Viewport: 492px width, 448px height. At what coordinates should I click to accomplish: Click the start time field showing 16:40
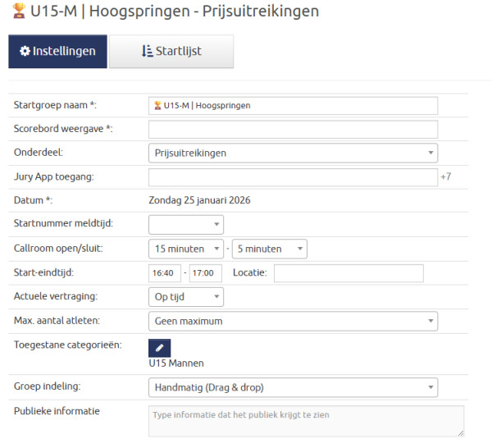click(x=165, y=273)
